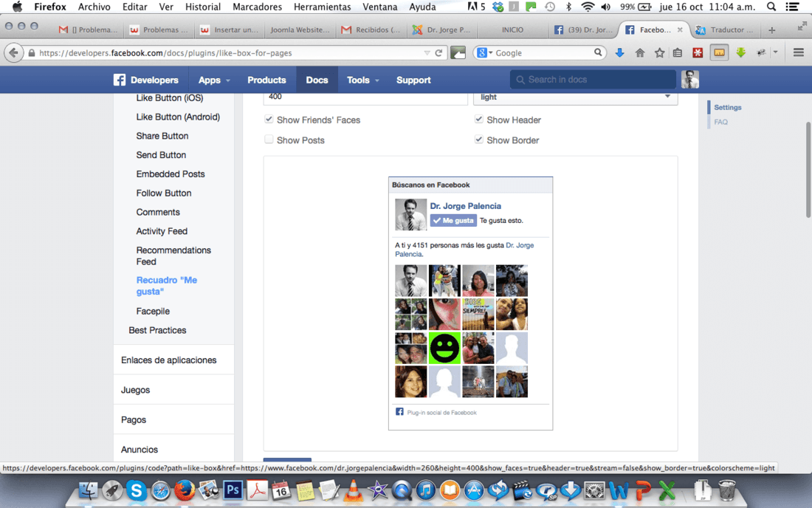
Task: Bookmark this page with the star icon
Action: coord(659,53)
